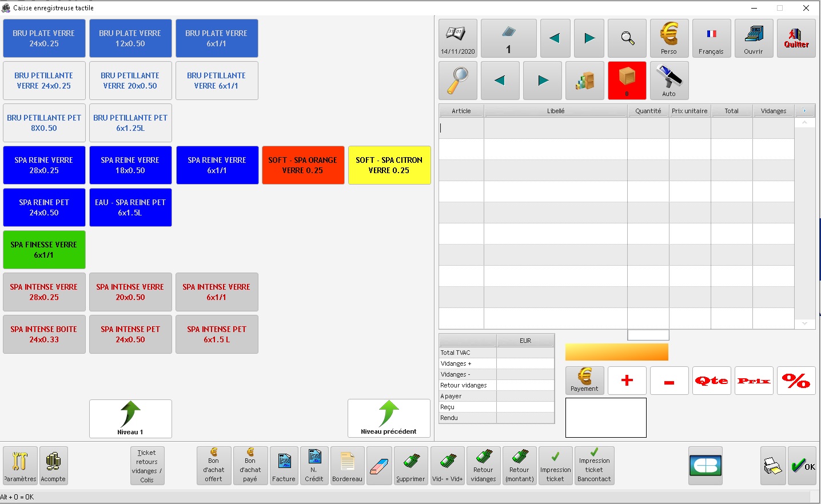Click the ticket table scroll down arrow
Image resolution: width=821 pixels, height=504 pixels.
pyautogui.click(x=804, y=323)
